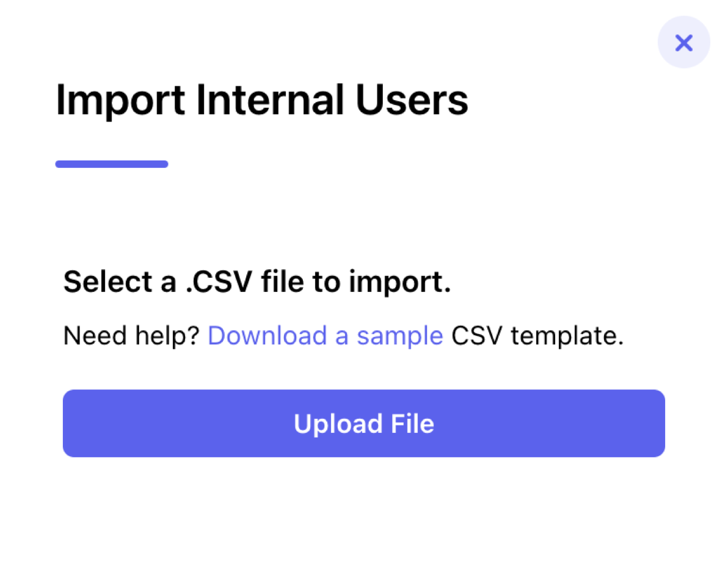Click the Select a .CSV file text
The image size is (728, 580).
click(x=257, y=282)
